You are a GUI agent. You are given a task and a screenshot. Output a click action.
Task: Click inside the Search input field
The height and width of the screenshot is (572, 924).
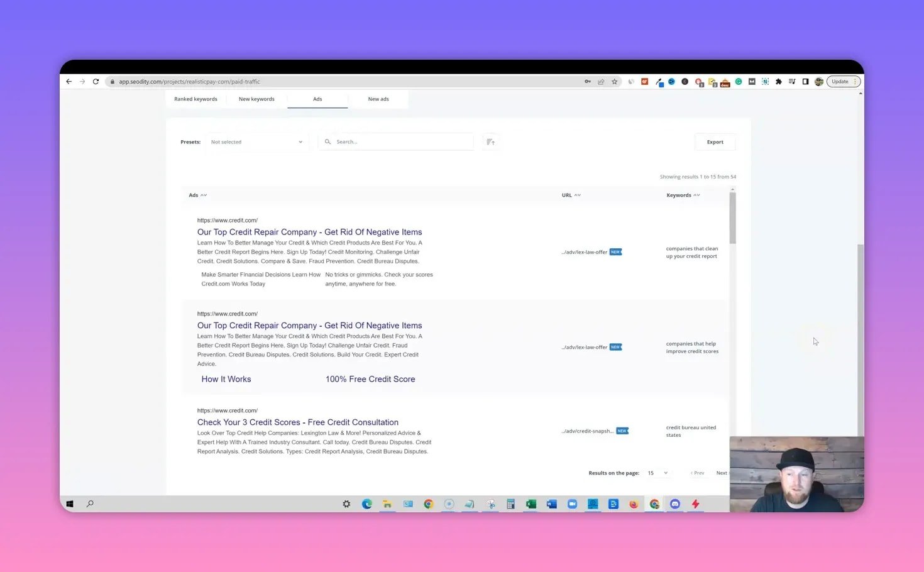pyautogui.click(x=396, y=141)
